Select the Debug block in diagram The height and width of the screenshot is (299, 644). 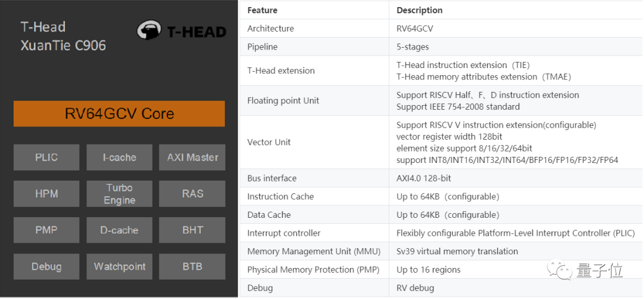click(x=47, y=267)
